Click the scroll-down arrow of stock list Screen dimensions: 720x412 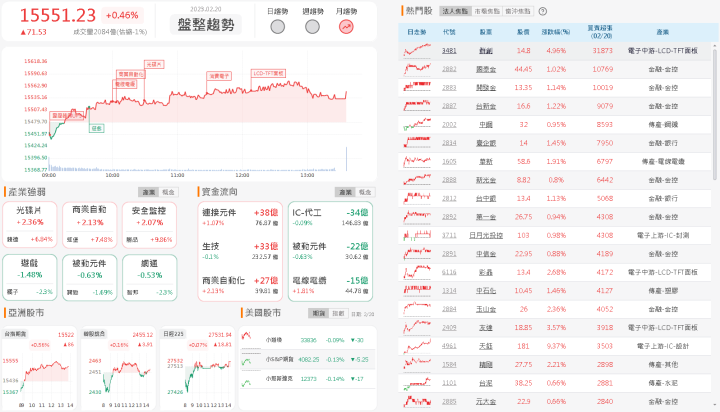(714, 404)
